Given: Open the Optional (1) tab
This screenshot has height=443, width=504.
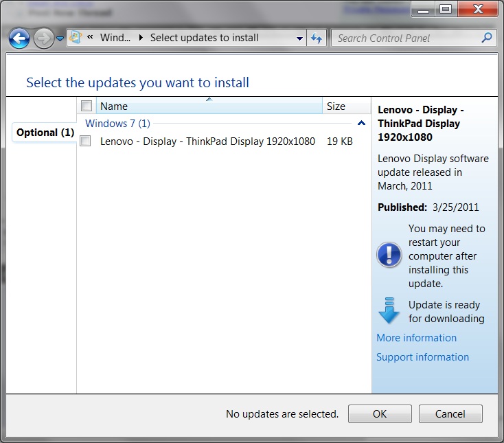Looking at the screenshot, I should point(45,133).
